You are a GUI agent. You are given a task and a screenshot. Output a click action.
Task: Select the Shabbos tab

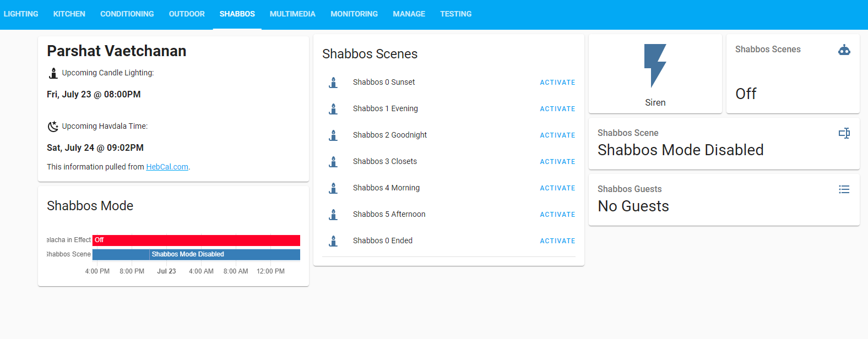237,14
